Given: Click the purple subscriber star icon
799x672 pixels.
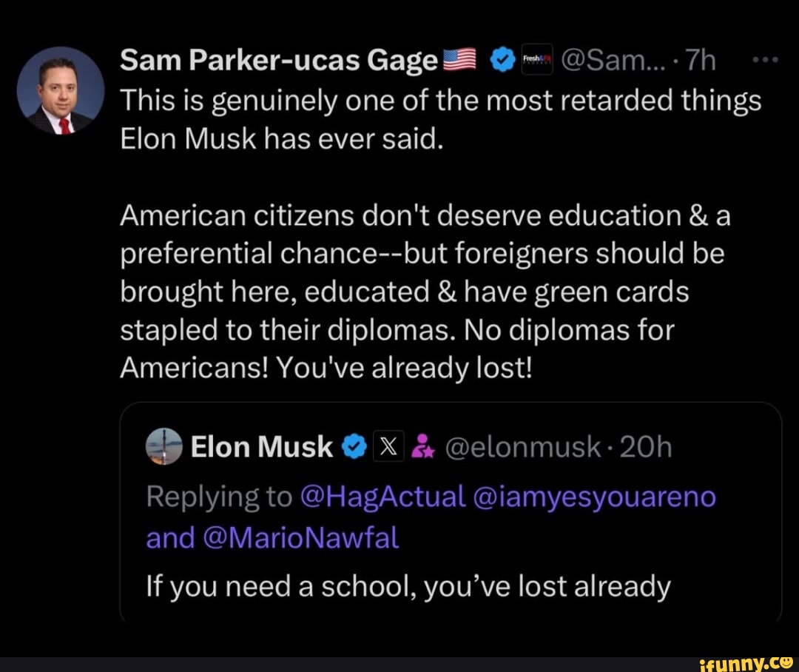Looking at the screenshot, I should click(x=422, y=446).
